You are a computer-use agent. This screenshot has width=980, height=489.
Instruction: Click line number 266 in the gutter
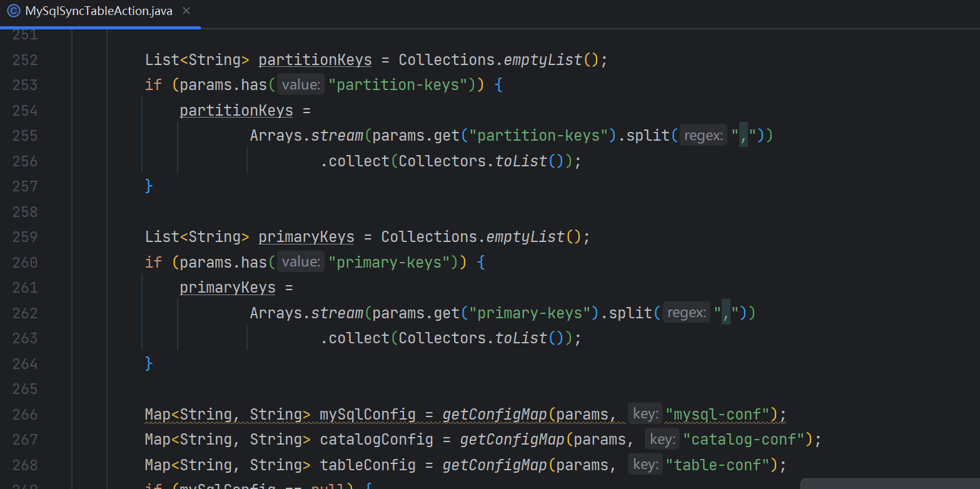click(25, 415)
